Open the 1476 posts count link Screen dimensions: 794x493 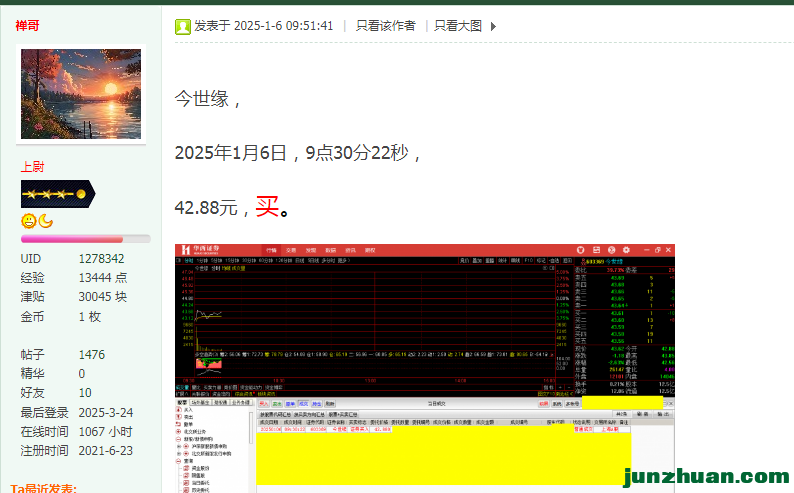point(92,354)
